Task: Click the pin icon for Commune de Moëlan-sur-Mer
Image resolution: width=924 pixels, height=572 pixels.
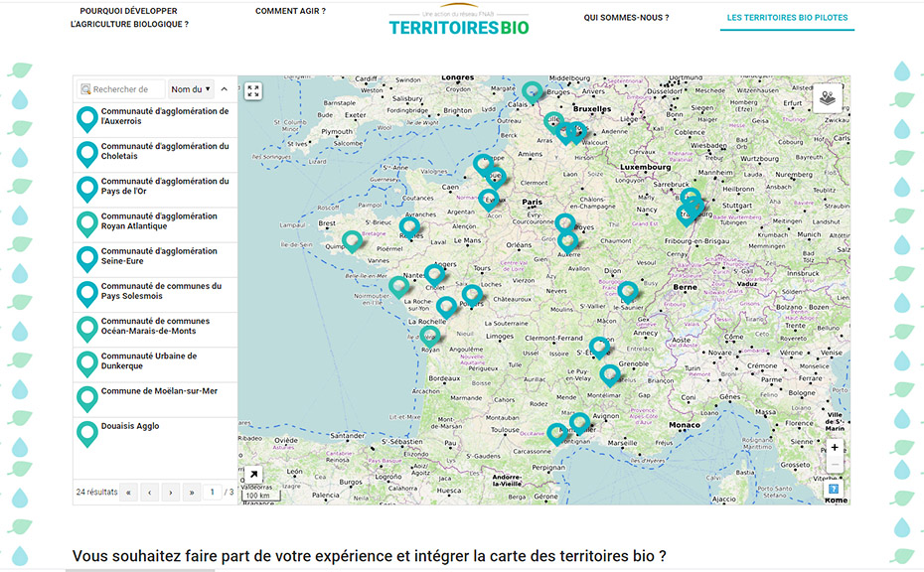Action: (87, 399)
